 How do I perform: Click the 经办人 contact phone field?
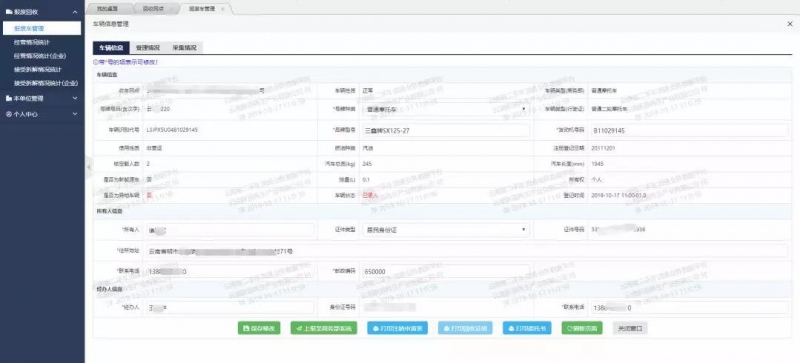click(x=689, y=308)
